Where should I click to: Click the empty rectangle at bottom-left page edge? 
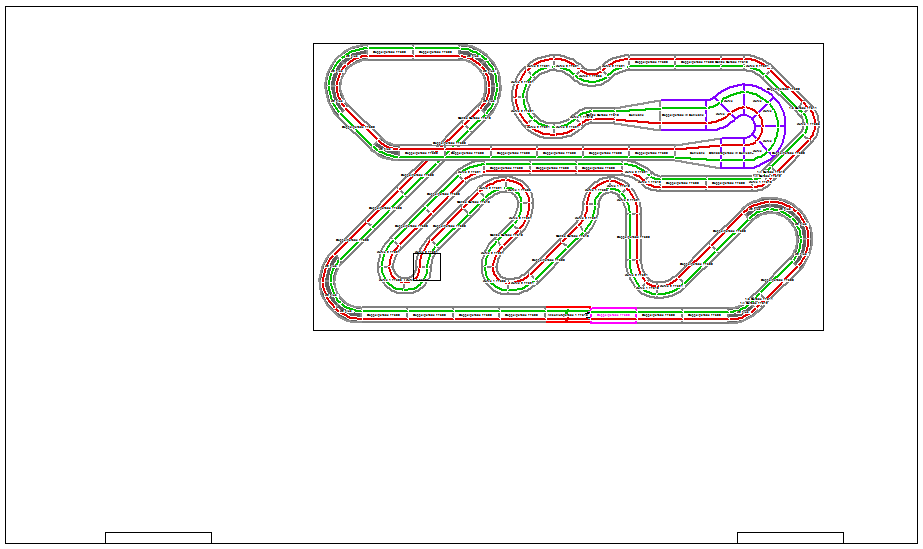158,538
